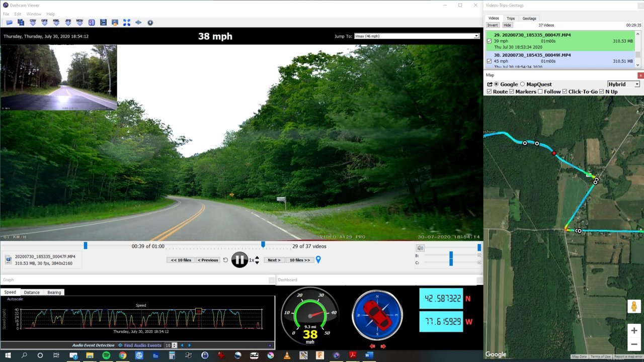This screenshot has height=362, width=644.
Task: Open VLC player from taskbar
Action: coord(287,355)
